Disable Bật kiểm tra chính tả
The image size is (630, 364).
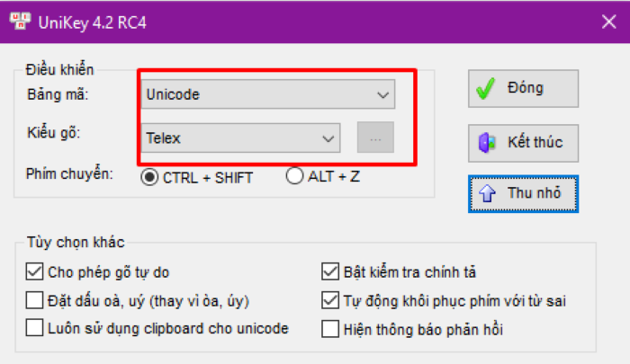click(x=330, y=271)
